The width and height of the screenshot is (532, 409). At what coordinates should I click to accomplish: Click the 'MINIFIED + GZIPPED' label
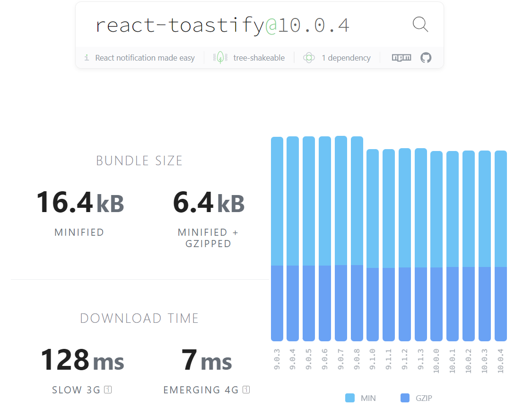pos(209,238)
